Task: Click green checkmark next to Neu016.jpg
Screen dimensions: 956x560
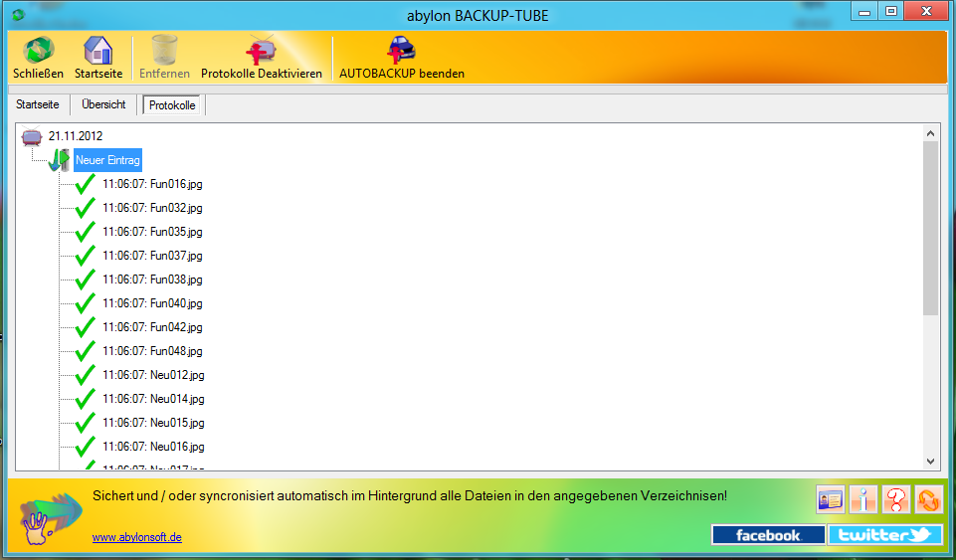Action: [x=86, y=447]
